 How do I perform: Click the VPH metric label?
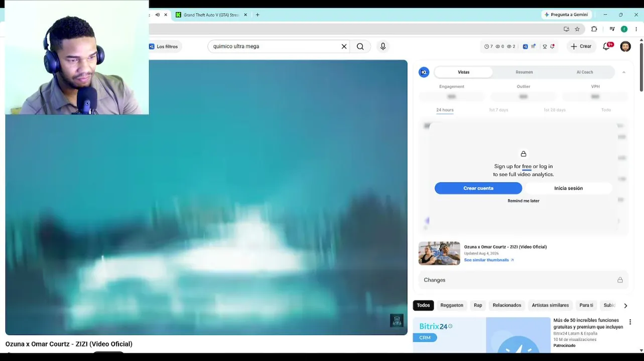(595, 87)
